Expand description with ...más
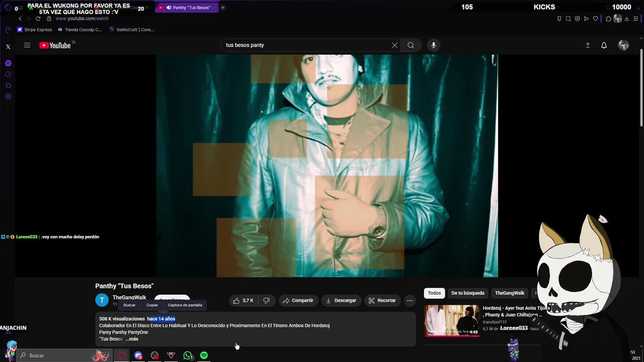Screen dimensions: 644x362 point(132,339)
